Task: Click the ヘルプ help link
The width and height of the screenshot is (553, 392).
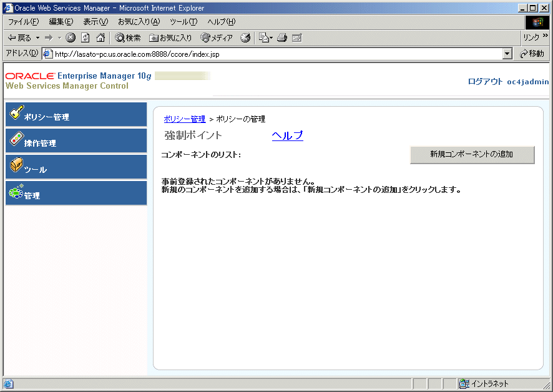Action: [288, 135]
